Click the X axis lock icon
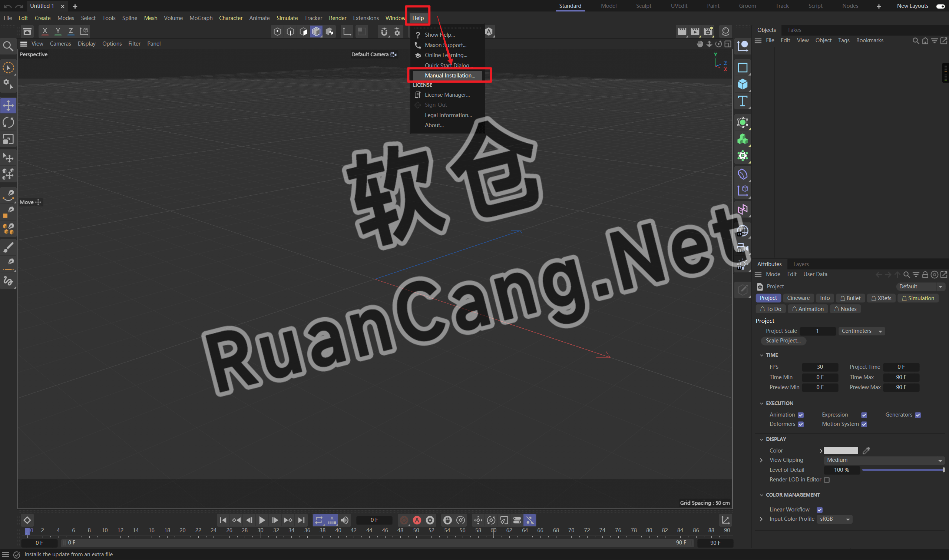 click(44, 32)
